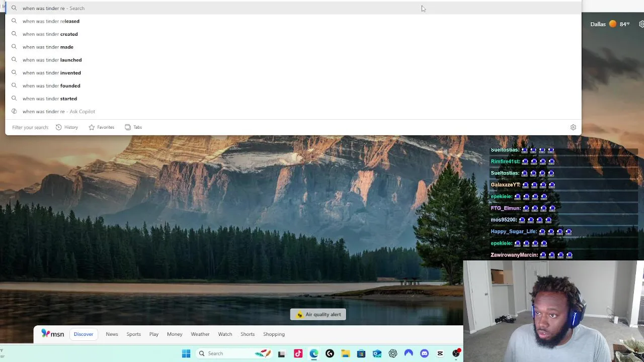Select suggestion 'when was tinder invented'
This screenshot has width=644, height=362.
pos(293,73)
